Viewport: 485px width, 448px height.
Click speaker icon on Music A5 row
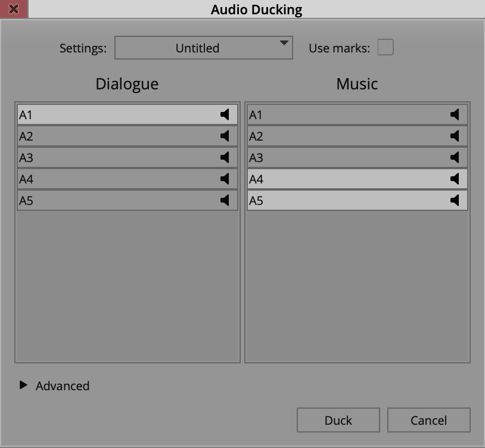455,200
